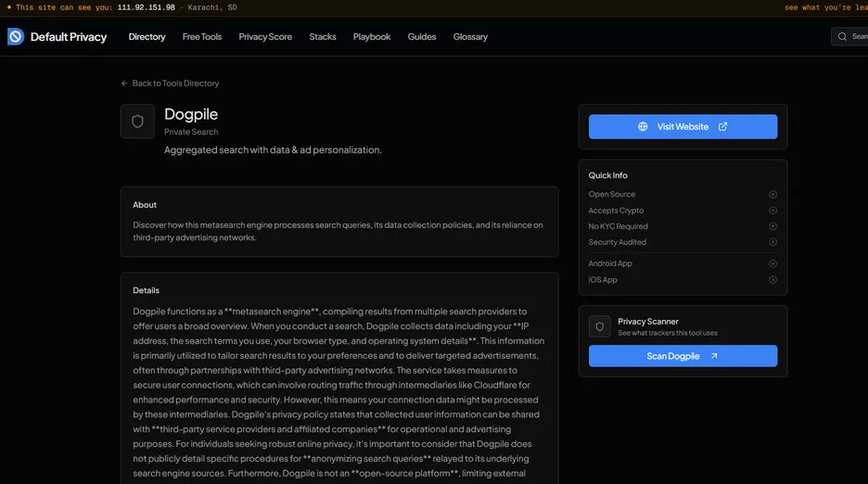Go to Free Tools

pyautogui.click(x=202, y=36)
